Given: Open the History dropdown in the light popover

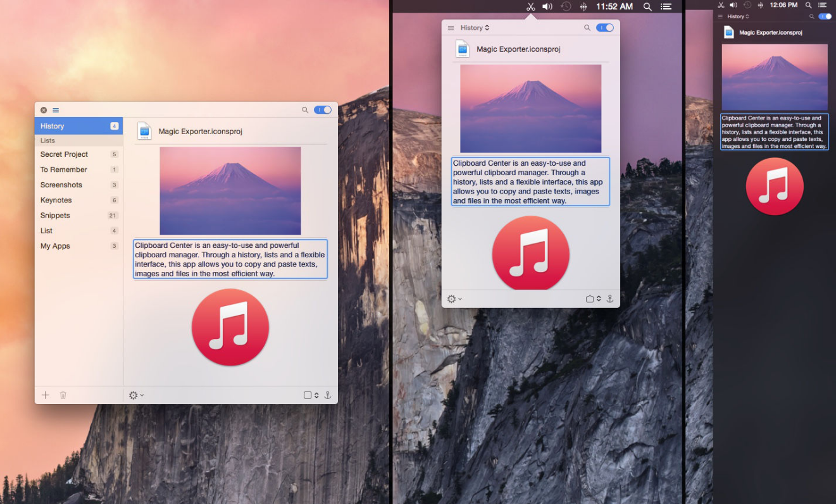Looking at the screenshot, I should 475,28.
